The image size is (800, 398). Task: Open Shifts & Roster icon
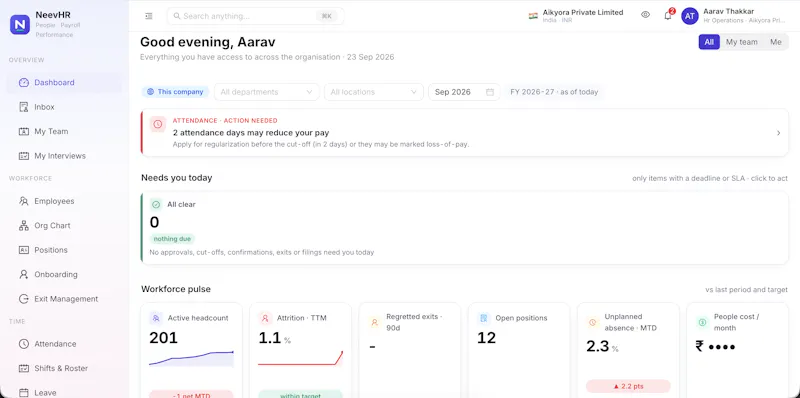23,368
